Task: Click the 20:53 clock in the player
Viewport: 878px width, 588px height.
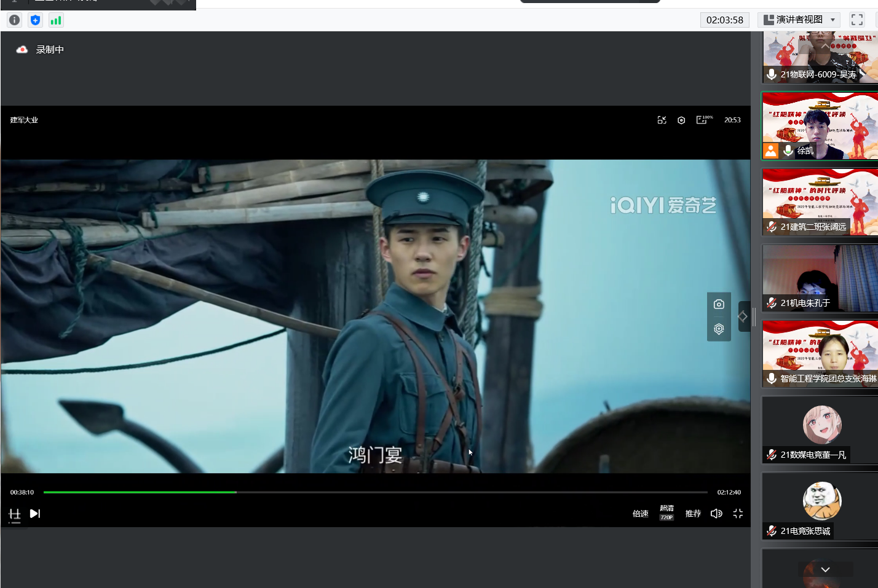Action: point(732,120)
